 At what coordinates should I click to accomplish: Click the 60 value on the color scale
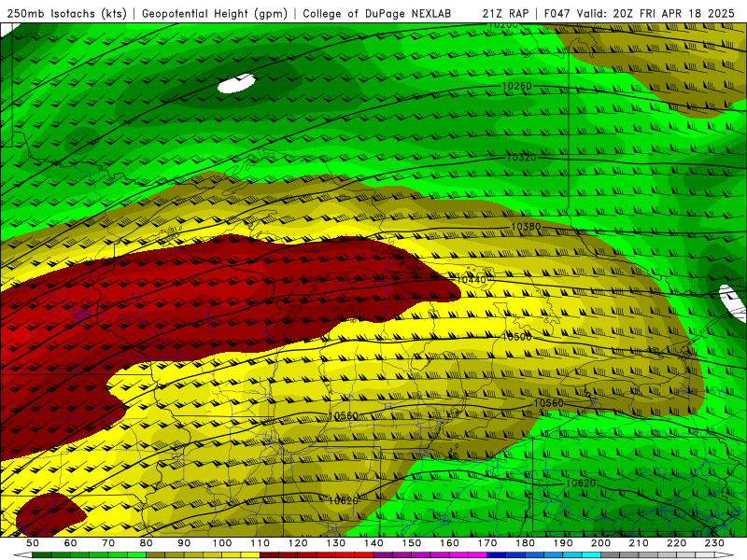pyautogui.click(x=71, y=543)
